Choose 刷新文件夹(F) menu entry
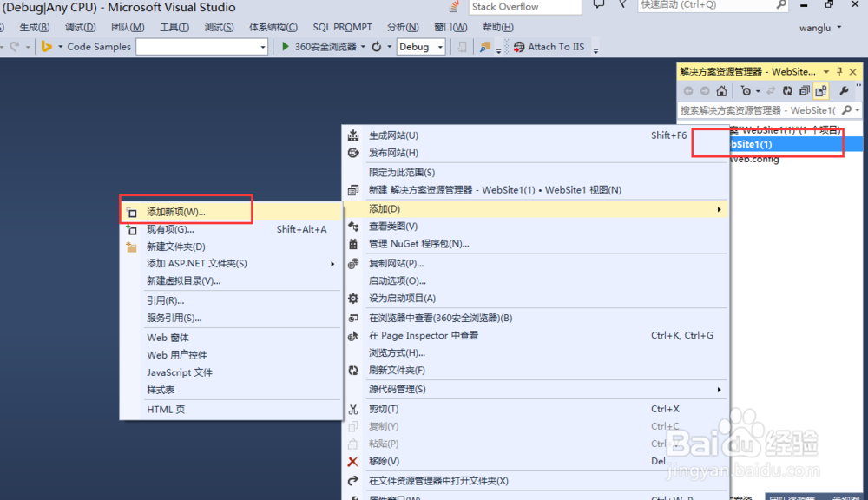Viewport: 868px width, 500px height. [x=535, y=370]
